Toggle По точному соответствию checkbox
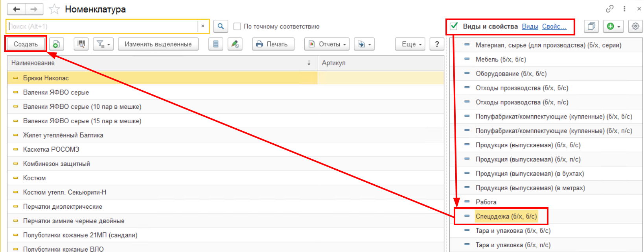Screen dimensions: 644x252 pos(237,26)
